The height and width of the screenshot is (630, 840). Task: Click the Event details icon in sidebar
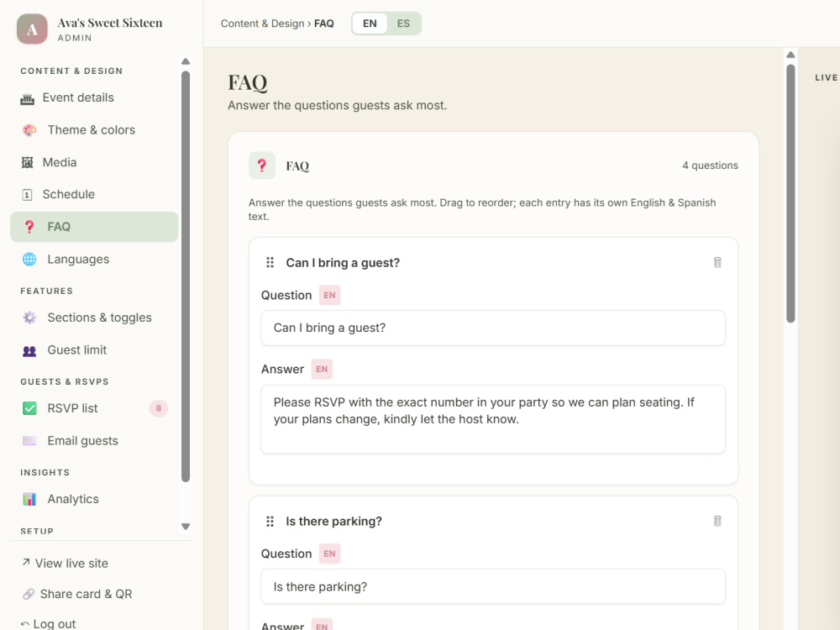click(28, 98)
